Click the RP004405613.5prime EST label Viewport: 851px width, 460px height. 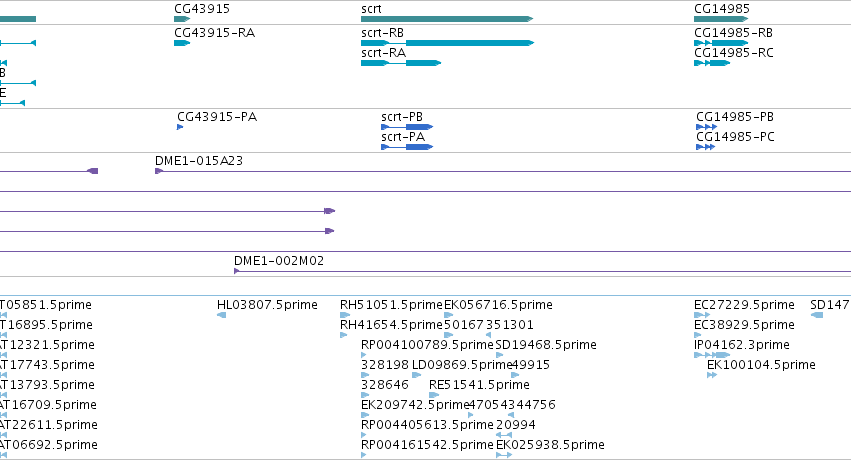pyautogui.click(x=427, y=425)
